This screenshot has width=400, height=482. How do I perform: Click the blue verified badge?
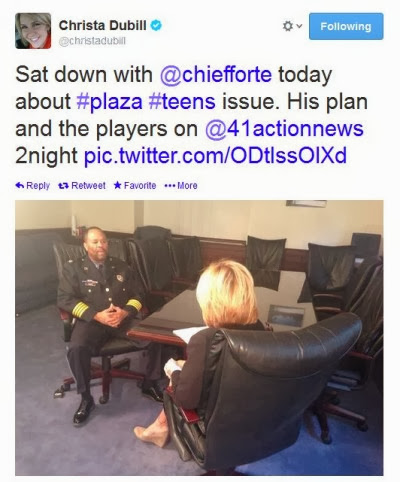pos(156,25)
